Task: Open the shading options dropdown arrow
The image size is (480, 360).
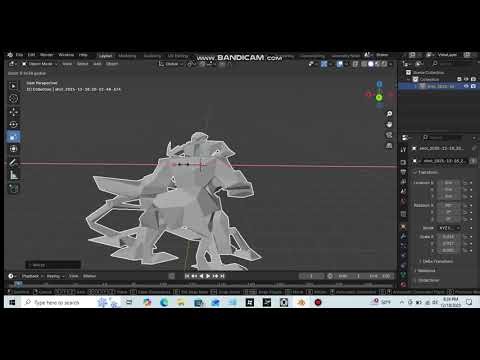Action: [391, 64]
